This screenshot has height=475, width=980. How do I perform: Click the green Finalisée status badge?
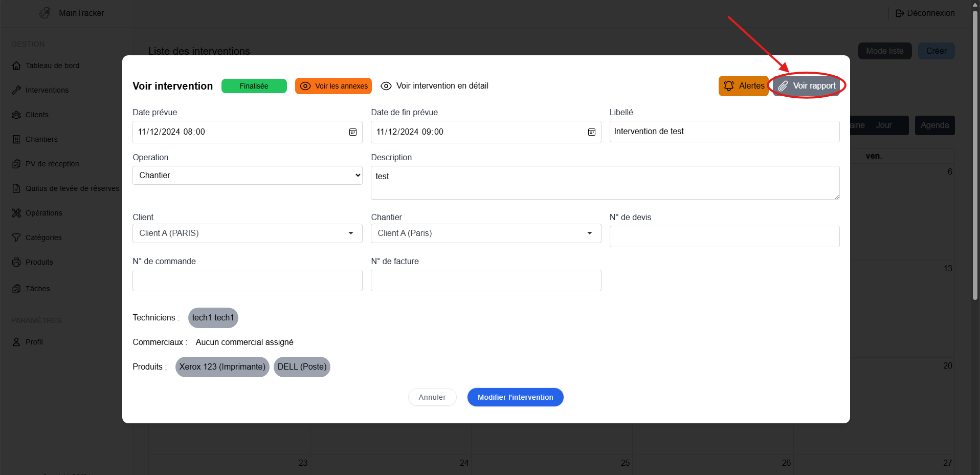pos(254,86)
